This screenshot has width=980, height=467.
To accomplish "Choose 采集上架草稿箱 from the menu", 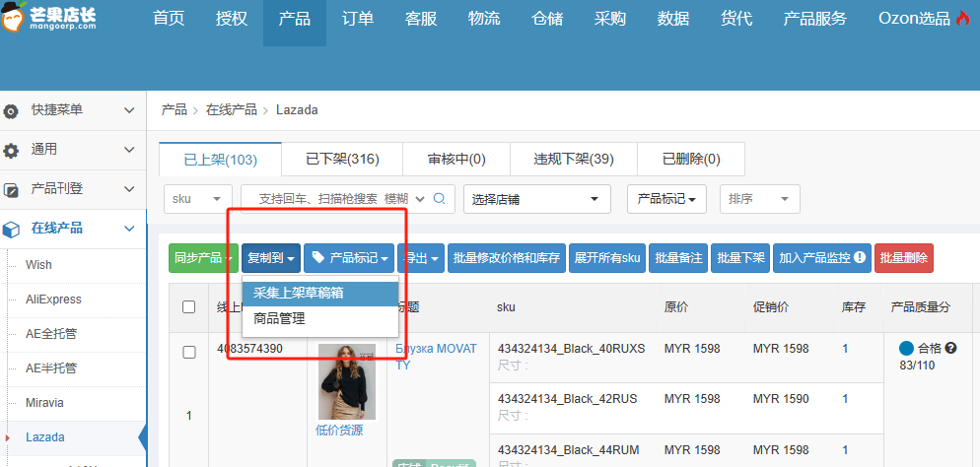I will coord(320,293).
